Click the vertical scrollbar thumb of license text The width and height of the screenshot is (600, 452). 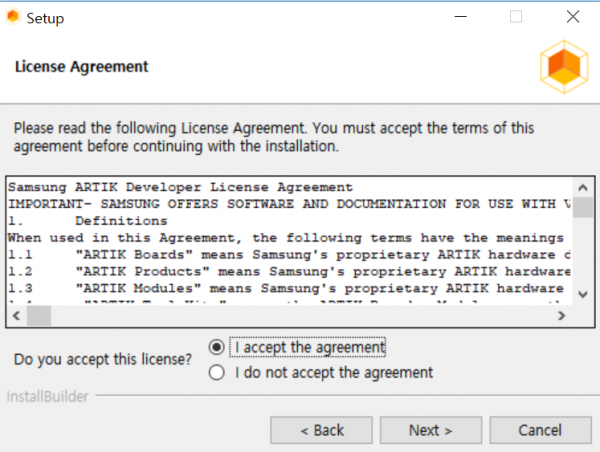point(583,207)
